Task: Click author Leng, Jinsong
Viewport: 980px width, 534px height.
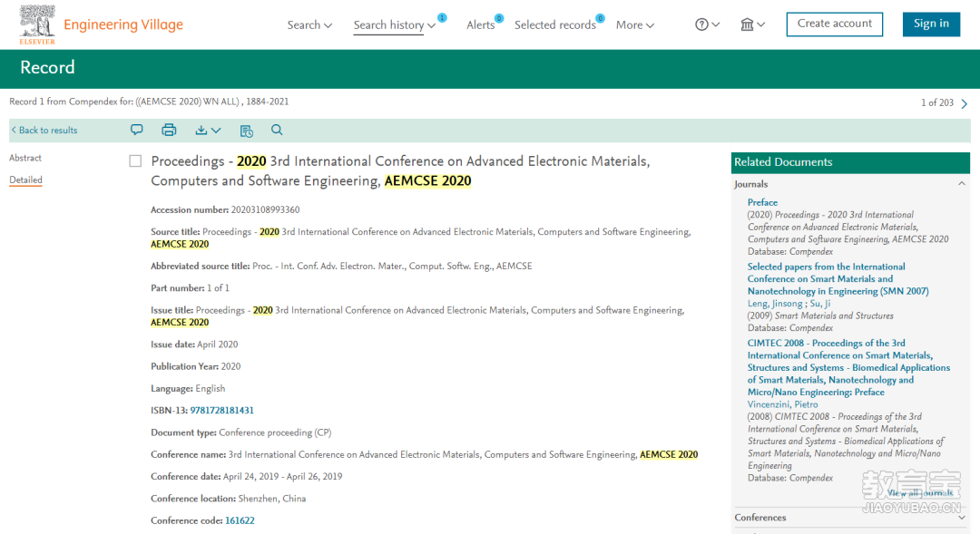Action: point(775,304)
